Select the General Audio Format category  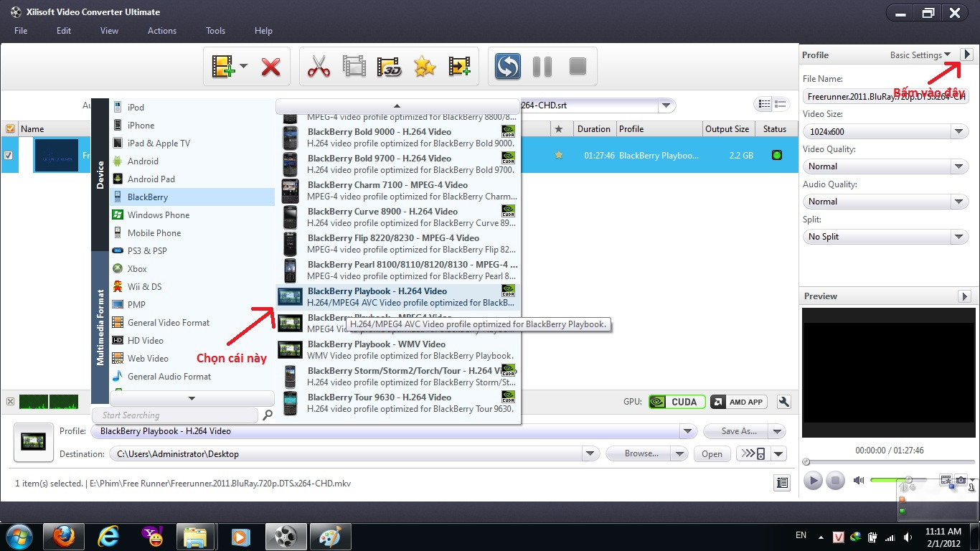(192, 377)
